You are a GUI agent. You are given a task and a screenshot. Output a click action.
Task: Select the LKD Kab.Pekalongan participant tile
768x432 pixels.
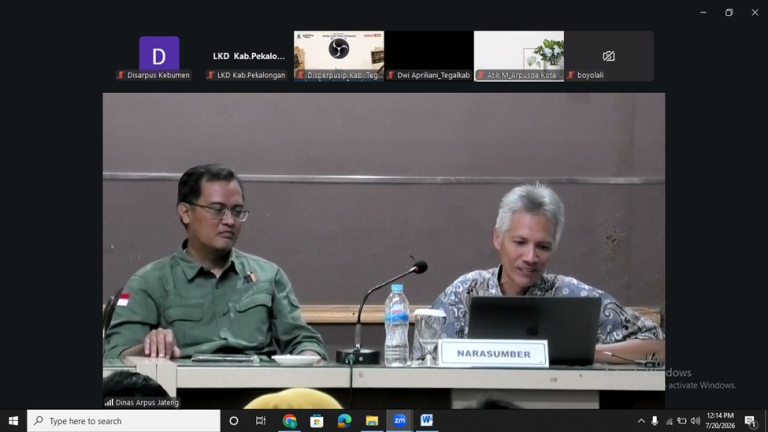pyautogui.click(x=249, y=56)
